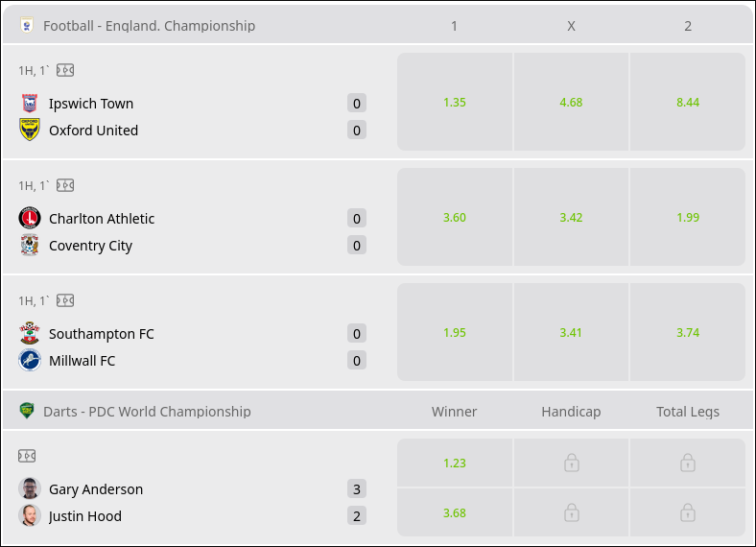Click the Oxford United club crest

point(29,131)
